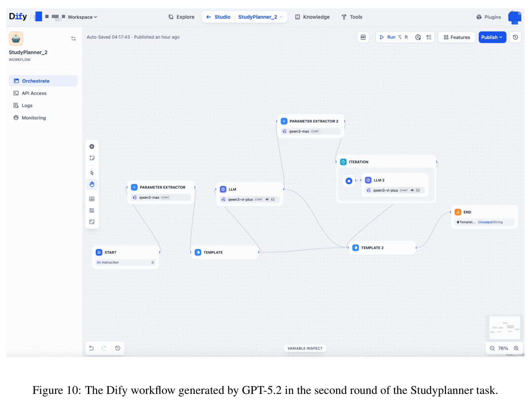Click the add node plus icon

92,146
